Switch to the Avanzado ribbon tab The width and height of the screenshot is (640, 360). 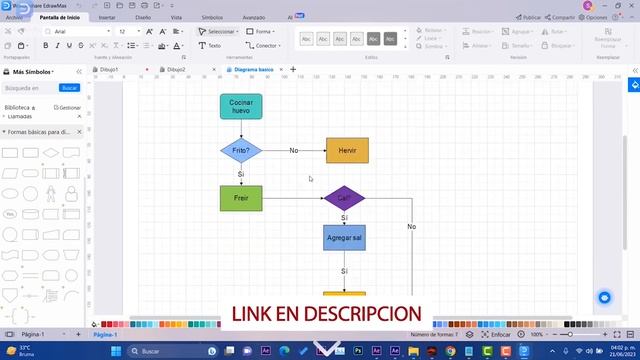254,18
